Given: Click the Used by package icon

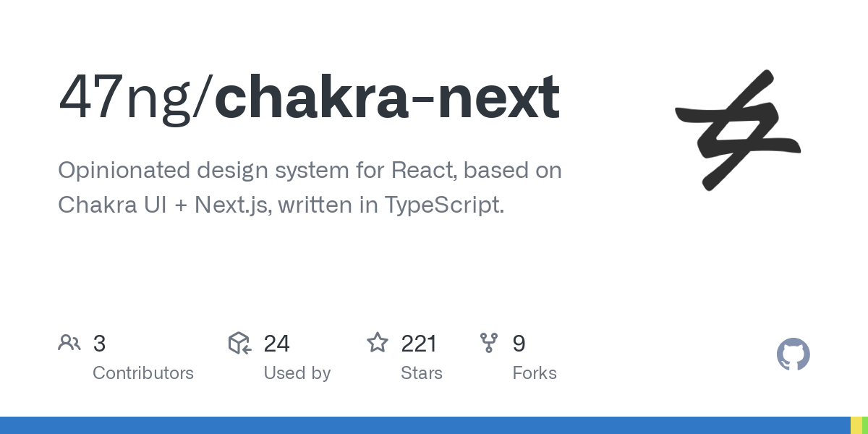Looking at the screenshot, I should coord(239,343).
